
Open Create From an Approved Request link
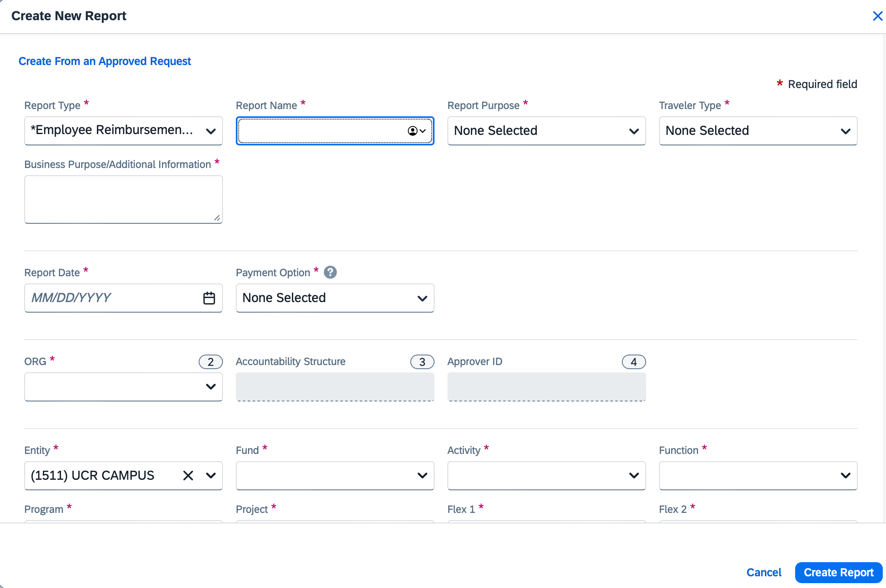[x=105, y=61]
